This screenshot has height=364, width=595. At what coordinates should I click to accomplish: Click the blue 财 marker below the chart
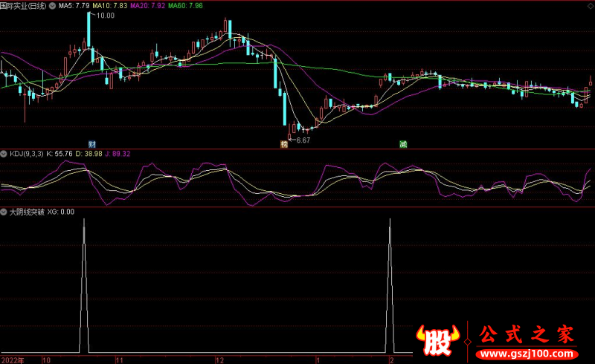click(x=91, y=143)
